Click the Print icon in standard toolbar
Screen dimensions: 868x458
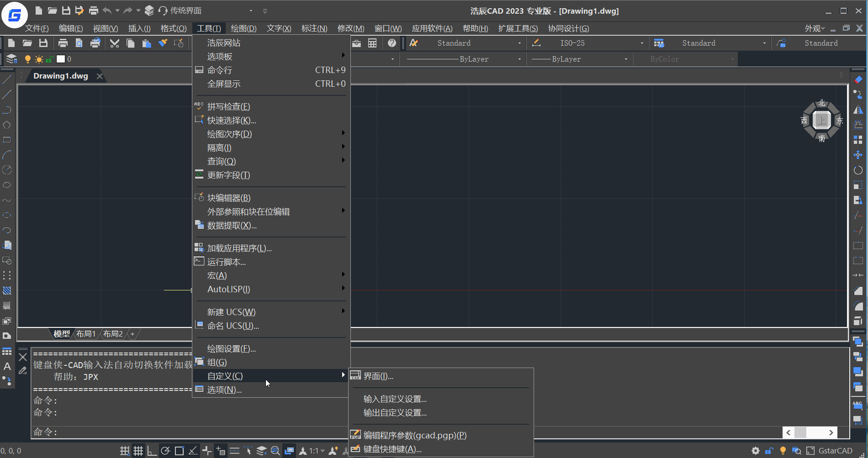pyautogui.click(x=63, y=43)
